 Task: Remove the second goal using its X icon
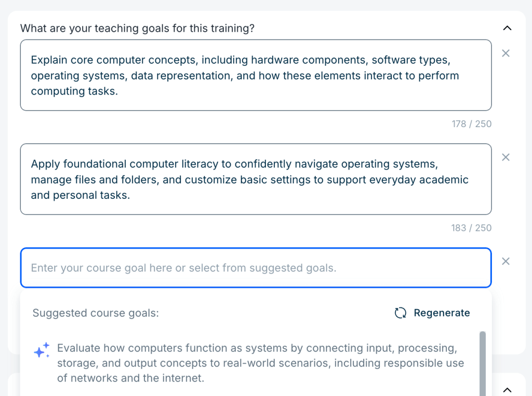click(506, 157)
